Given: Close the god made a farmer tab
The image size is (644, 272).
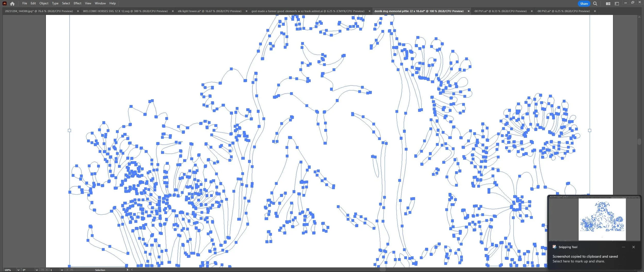Looking at the screenshot, I should tap(369, 11).
